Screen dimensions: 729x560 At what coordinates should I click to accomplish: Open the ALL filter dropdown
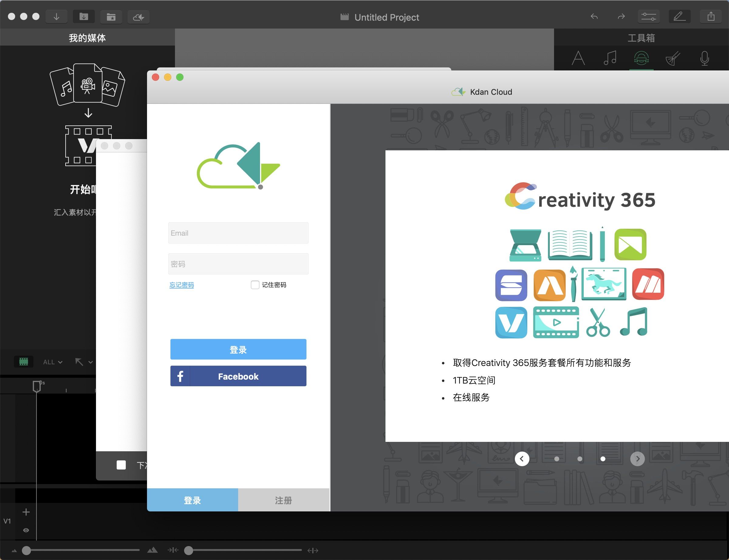(53, 362)
